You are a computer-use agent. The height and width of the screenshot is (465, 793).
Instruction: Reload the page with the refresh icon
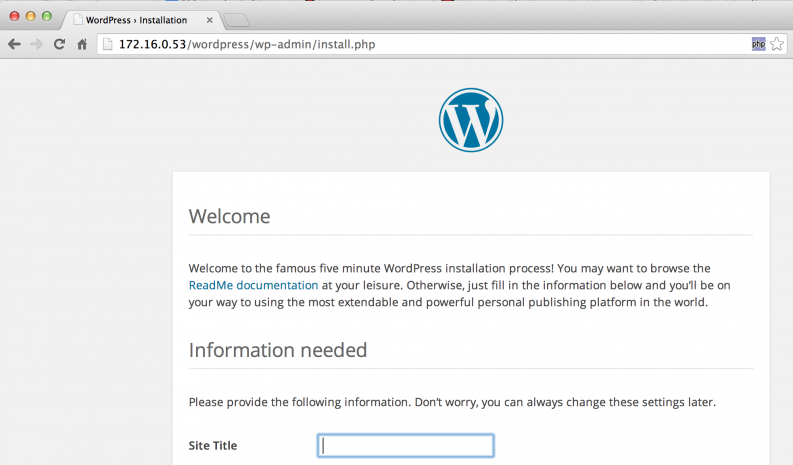coord(59,45)
